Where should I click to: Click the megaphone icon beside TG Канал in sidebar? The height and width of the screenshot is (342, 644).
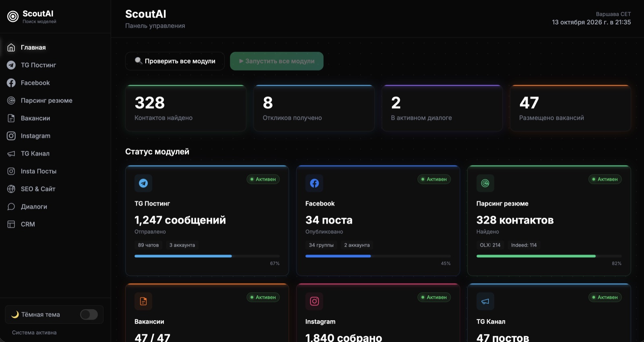11,154
